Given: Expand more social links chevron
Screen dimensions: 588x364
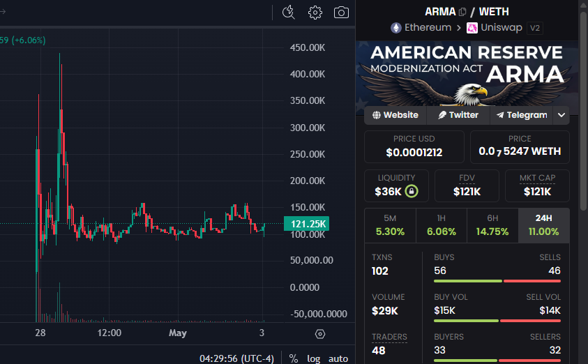Looking at the screenshot, I should 561,115.
